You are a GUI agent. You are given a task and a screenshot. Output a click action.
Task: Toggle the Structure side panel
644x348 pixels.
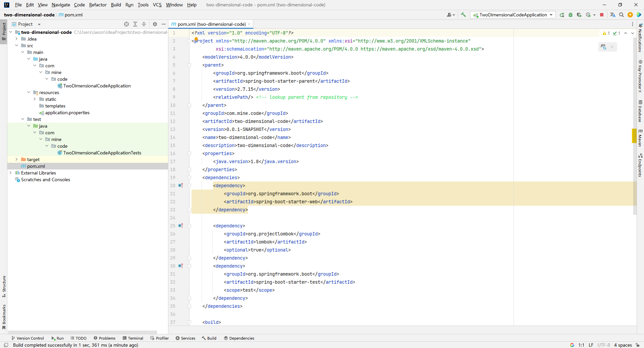[x=4, y=286]
